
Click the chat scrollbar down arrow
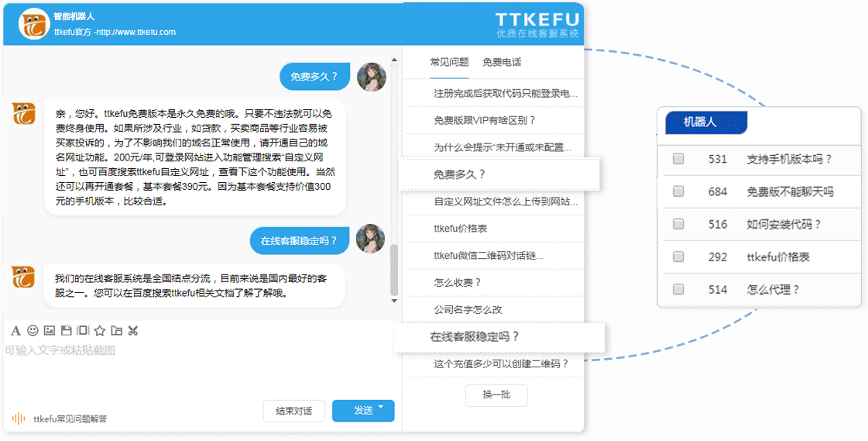394,301
